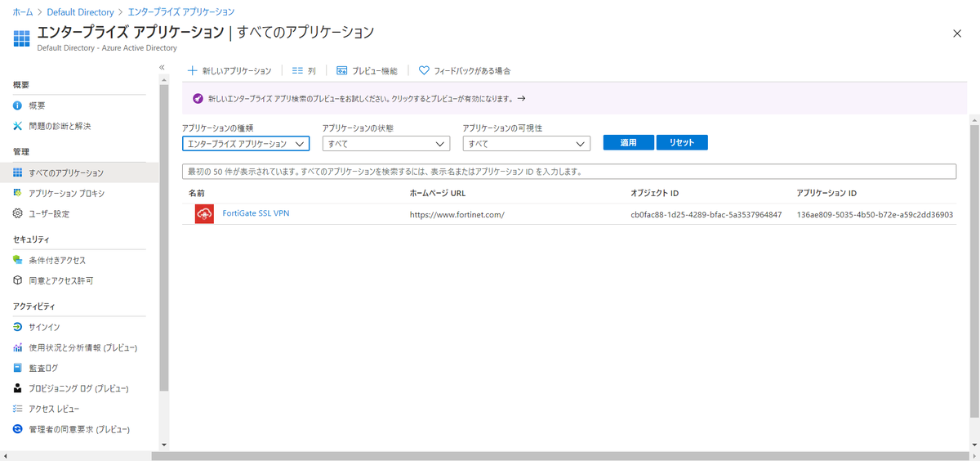Image resolution: width=980 pixels, height=461 pixels.
Task: Click プレビュー機能 toolbar button
Action: (x=367, y=71)
